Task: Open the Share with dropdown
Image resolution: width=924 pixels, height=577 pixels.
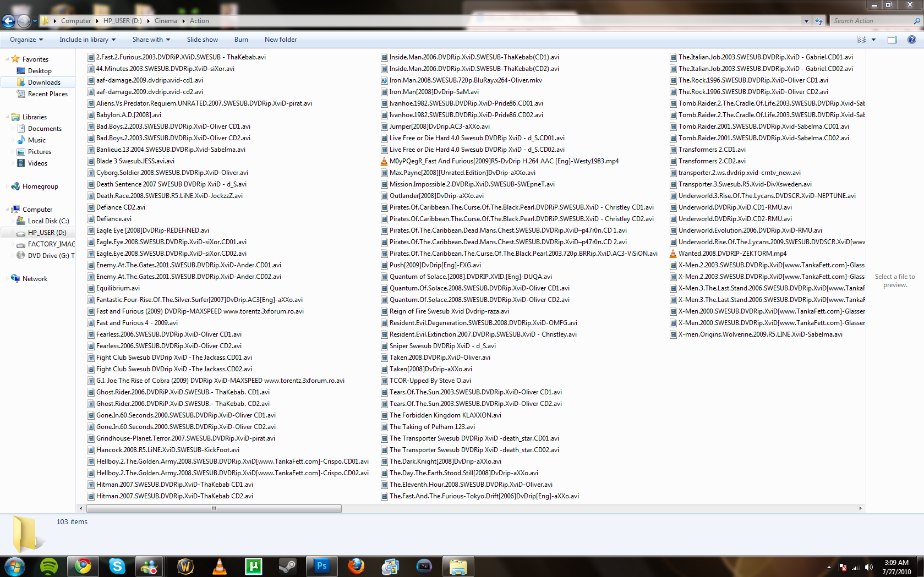Action: [x=151, y=40]
